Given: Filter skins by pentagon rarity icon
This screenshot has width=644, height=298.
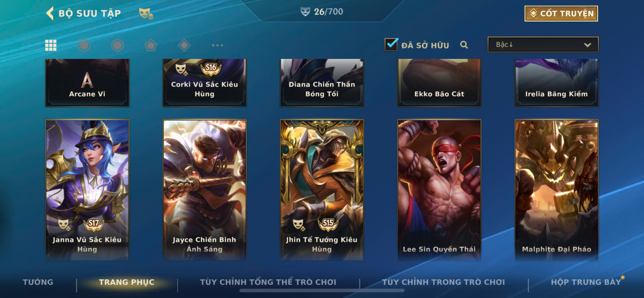Looking at the screenshot, I should [x=151, y=45].
